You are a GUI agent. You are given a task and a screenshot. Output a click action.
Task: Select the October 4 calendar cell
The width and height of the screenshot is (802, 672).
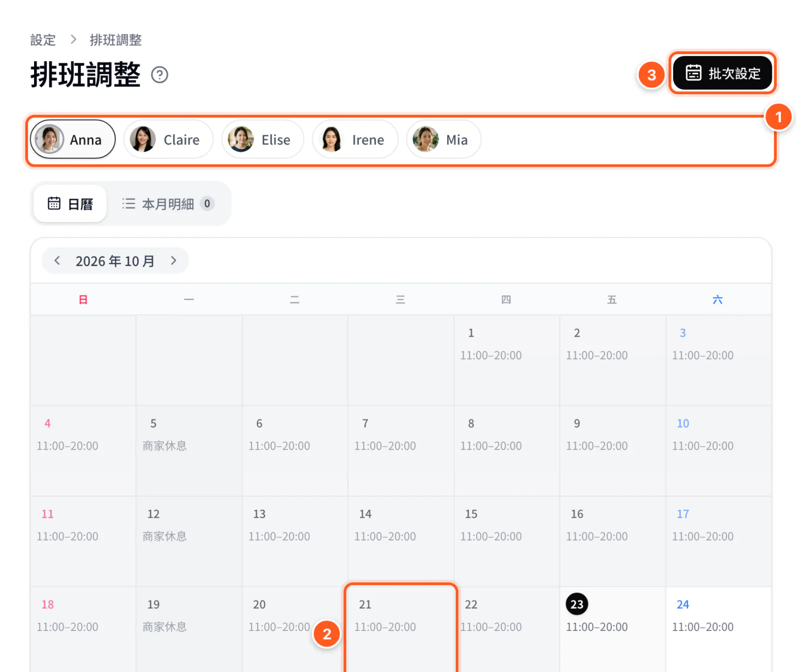(83, 451)
